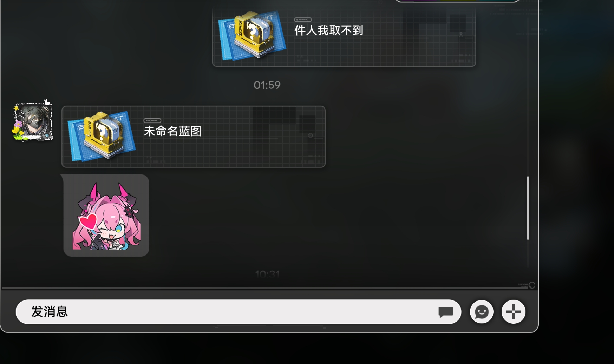
Task: Click the 10:31 timestamp
Action: pos(267,274)
